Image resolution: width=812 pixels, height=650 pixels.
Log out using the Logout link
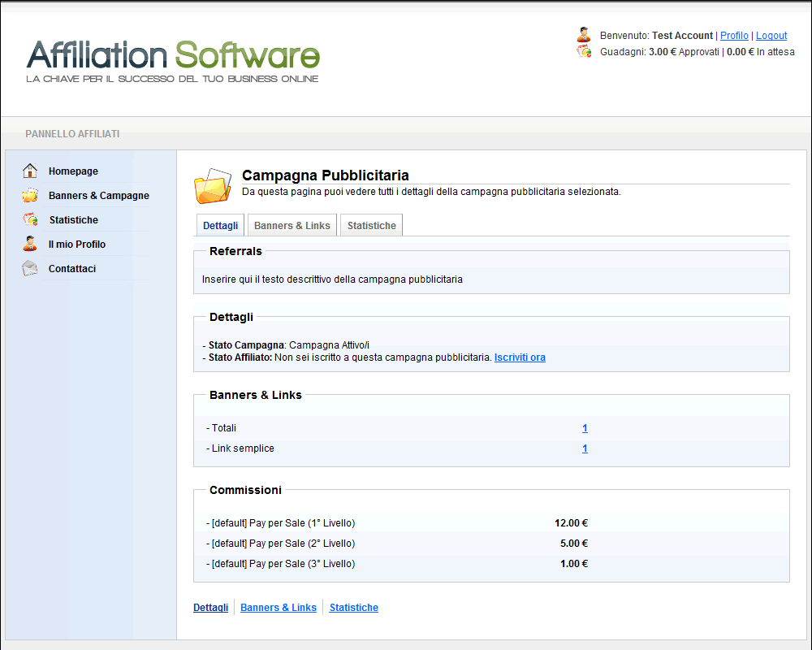(771, 36)
